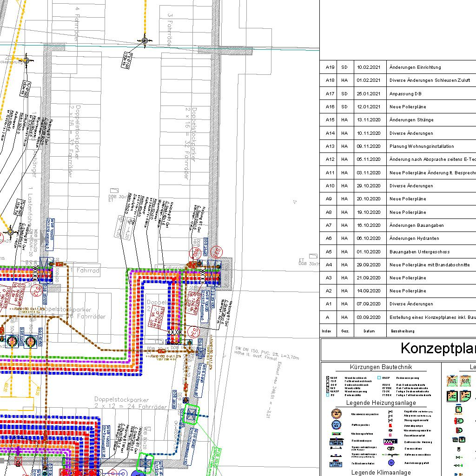Select the circular fixture symbol on teal line
The image size is (476, 476).
pyautogui.click(x=144, y=41)
